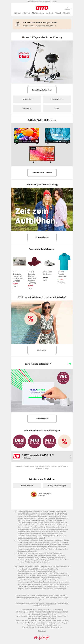Click the Jetzt sparen button
Image resolution: width=84 pixels, height=644 pixels.
pos(42,350)
